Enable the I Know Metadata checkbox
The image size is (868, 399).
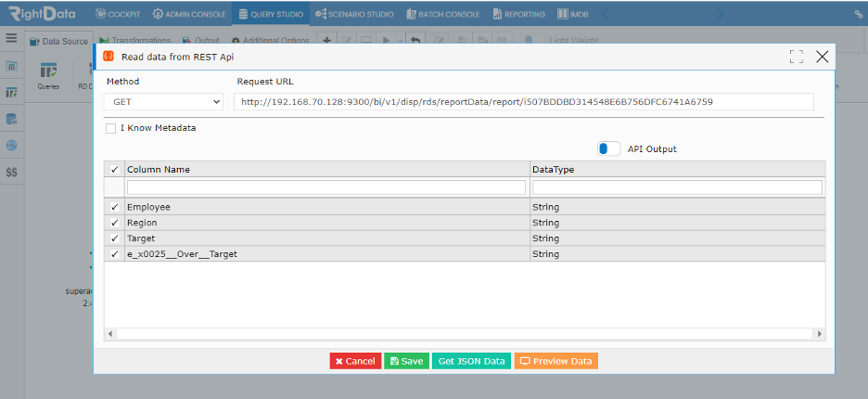tap(110, 129)
